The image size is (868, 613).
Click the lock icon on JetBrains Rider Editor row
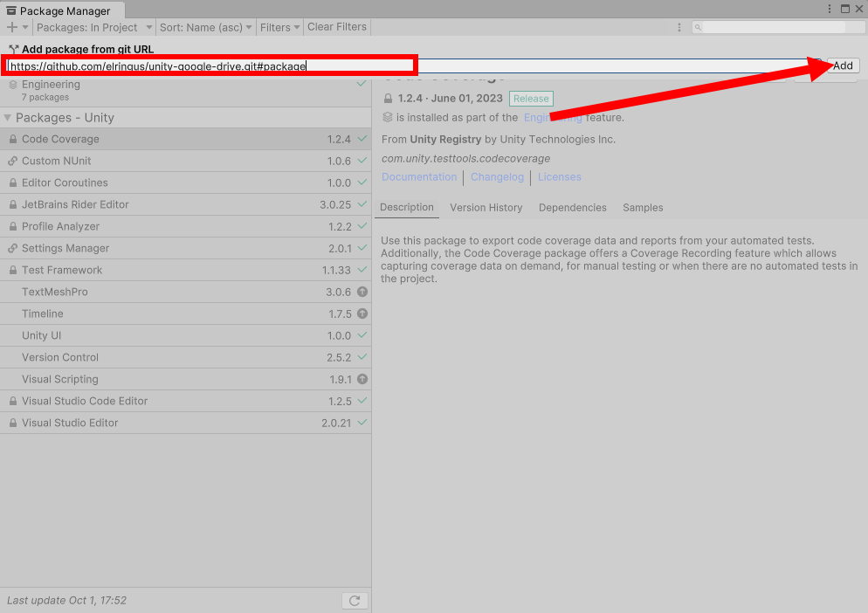(x=13, y=205)
